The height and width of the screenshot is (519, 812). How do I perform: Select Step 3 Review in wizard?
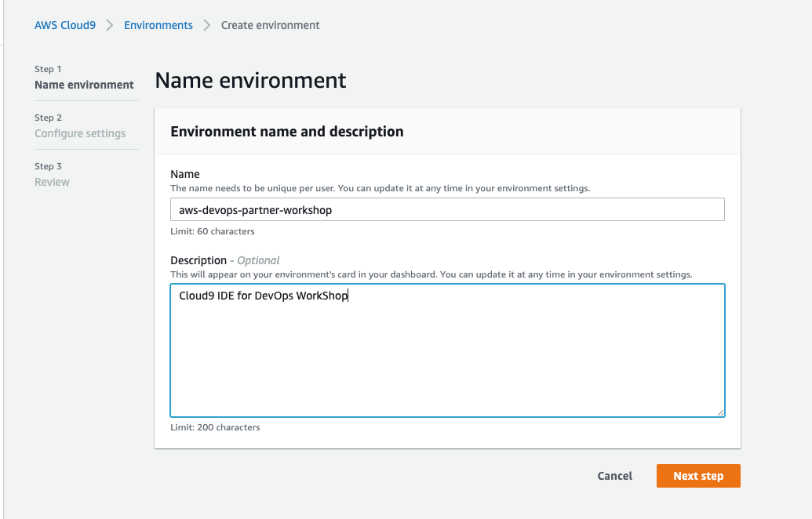pyautogui.click(x=52, y=174)
